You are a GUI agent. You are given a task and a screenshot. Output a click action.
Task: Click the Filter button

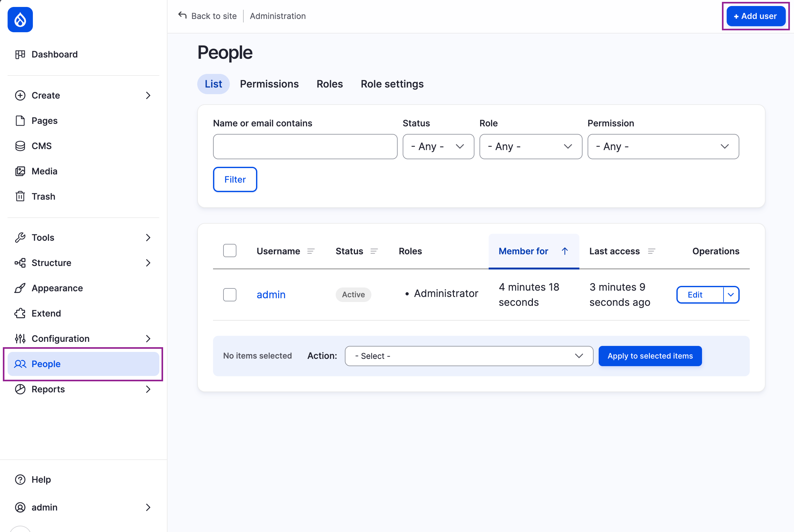(235, 179)
